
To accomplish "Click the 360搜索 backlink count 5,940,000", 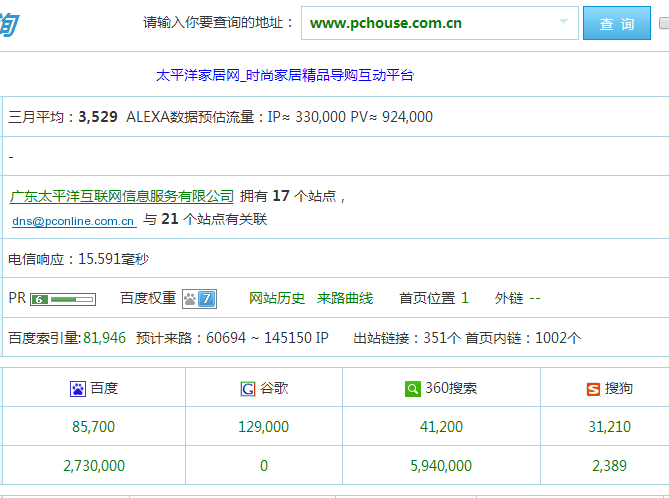I will (x=440, y=466).
